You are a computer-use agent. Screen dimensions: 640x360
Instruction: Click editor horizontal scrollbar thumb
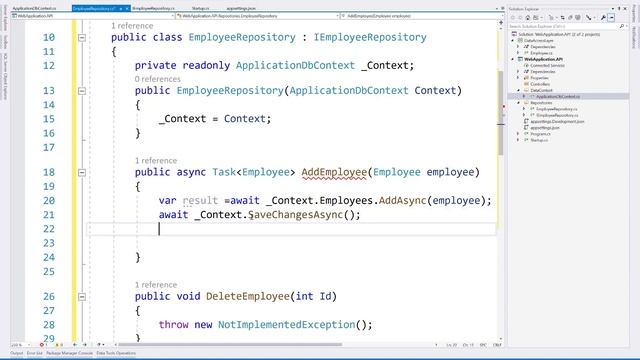[x=230, y=345]
